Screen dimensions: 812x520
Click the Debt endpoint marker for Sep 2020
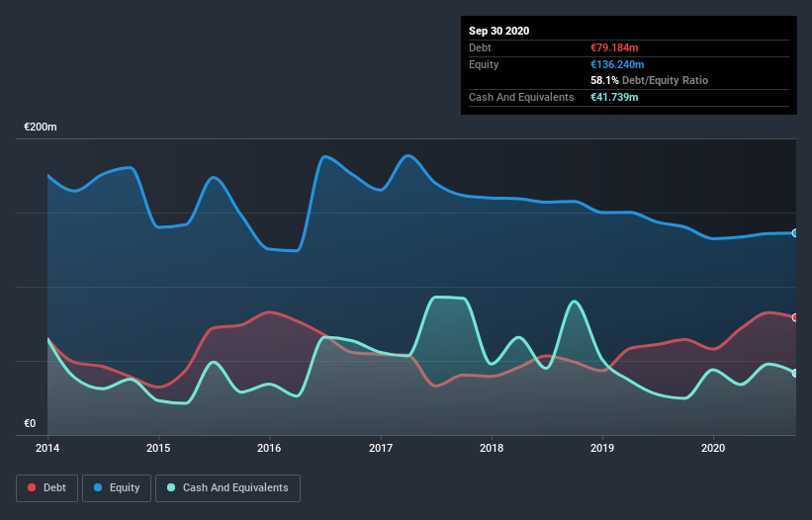tap(795, 317)
